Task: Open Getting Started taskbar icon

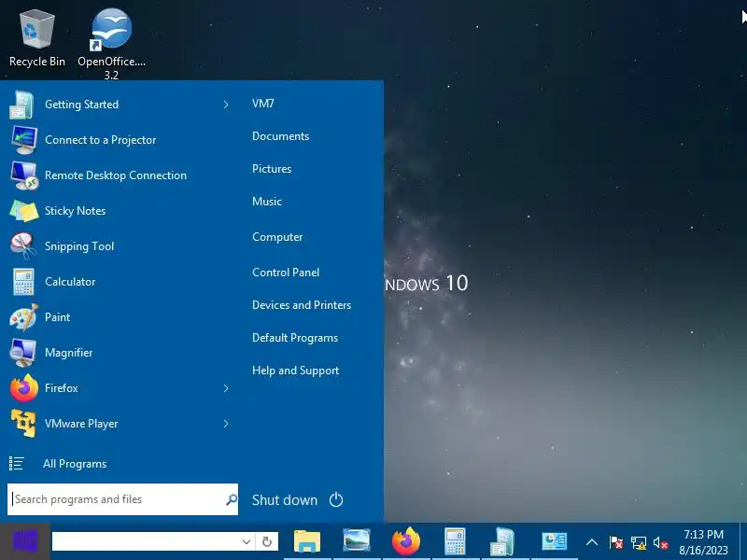Action: [504, 541]
